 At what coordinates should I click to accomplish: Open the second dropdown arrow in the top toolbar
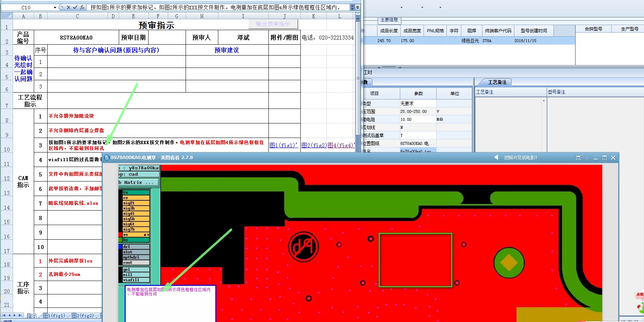tap(422, 7)
